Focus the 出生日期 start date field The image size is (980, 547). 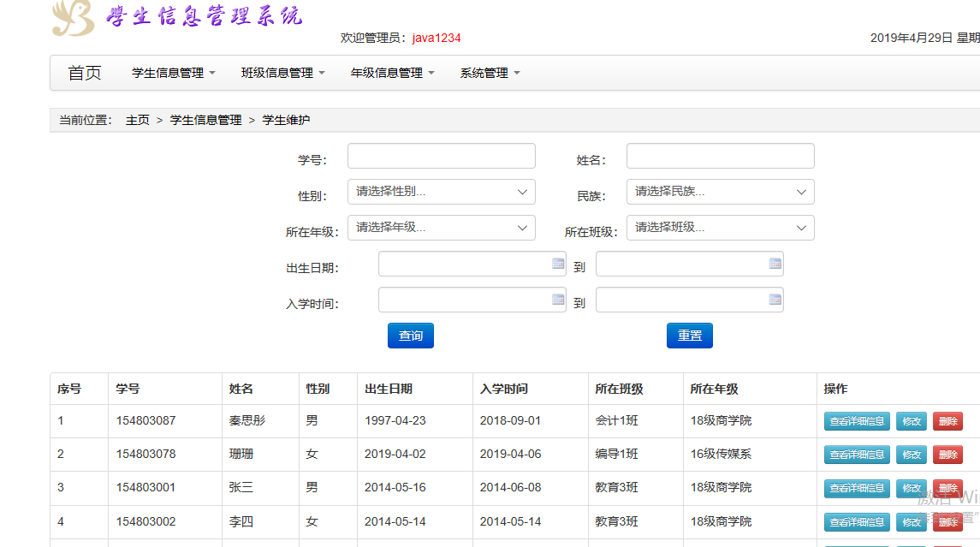[x=472, y=264]
